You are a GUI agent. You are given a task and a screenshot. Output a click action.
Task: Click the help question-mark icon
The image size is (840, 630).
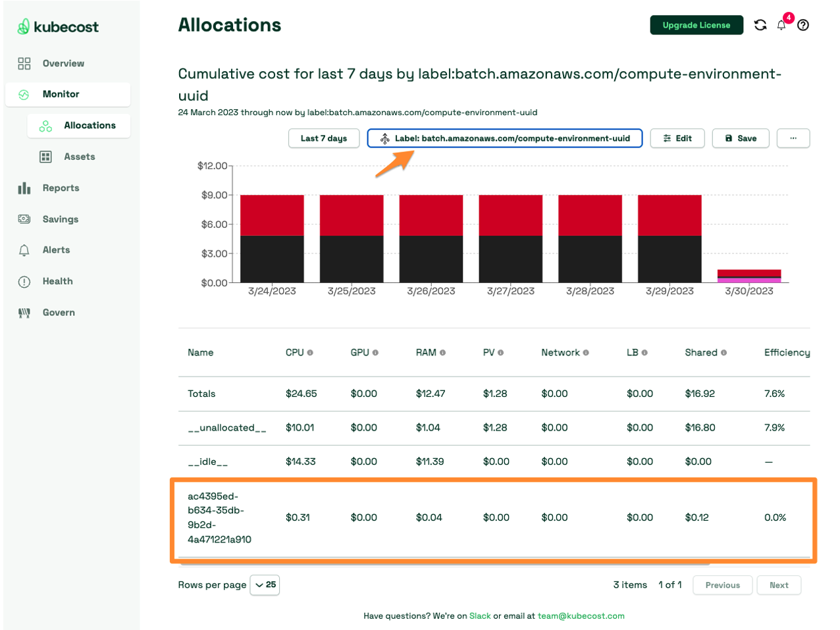804,25
